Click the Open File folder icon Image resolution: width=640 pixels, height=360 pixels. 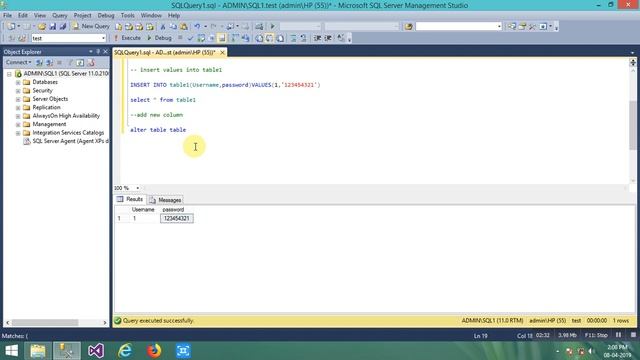click(42, 26)
